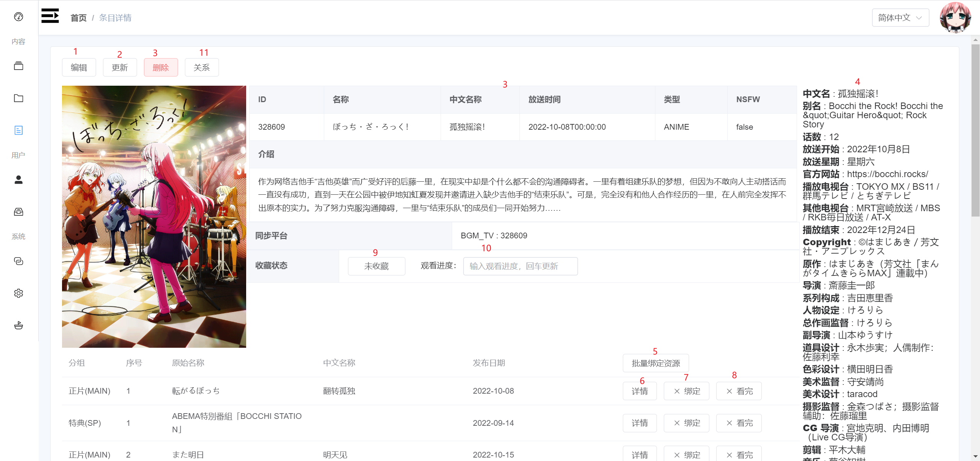Viewport: 980px width, 461px height.
Task: Click the release date 2022-09-14
Action: (x=493, y=423)
